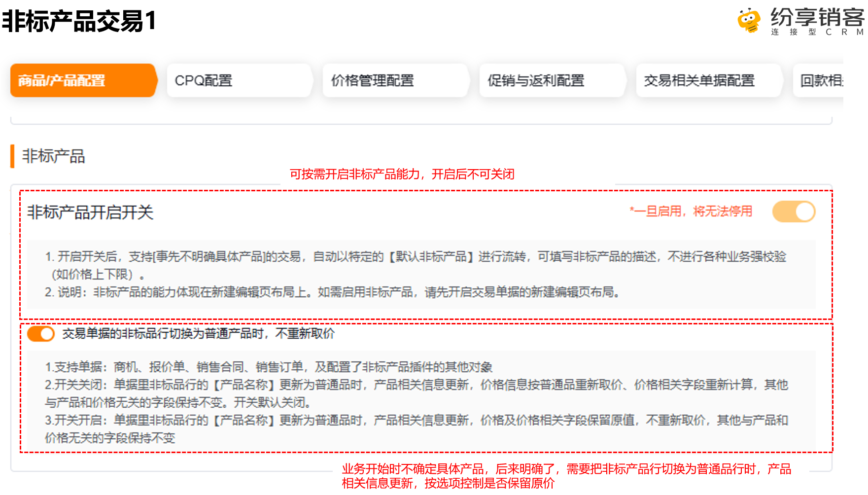Click the 纷享销客 brand name text
The image size is (868, 495).
[x=817, y=18]
